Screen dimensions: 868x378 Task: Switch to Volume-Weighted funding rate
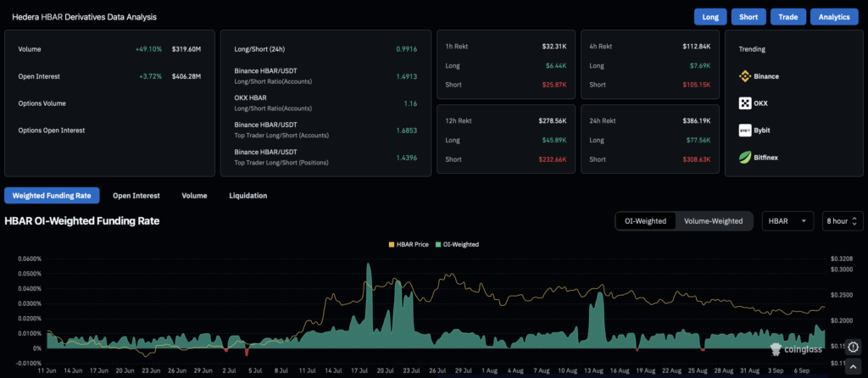coord(713,221)
